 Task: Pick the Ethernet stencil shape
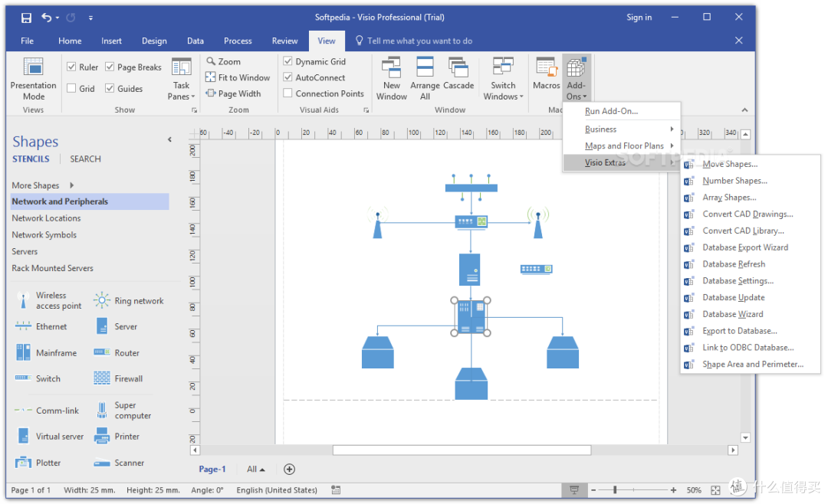(x=41, y=326)
